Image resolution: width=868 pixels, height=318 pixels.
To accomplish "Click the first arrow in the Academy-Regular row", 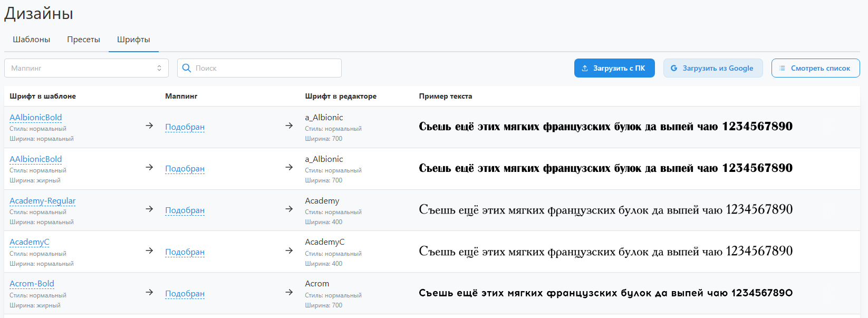I will [149, 209].
